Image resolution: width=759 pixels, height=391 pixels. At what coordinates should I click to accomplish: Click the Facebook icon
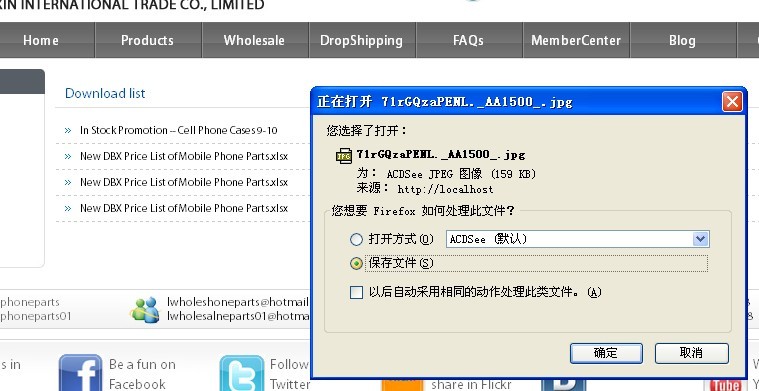(x=80, y=373)
